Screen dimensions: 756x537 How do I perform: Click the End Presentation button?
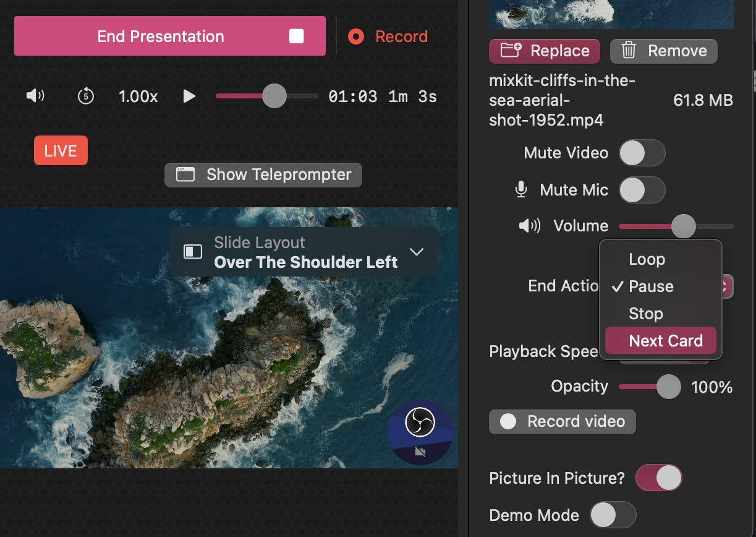point(170,36)
